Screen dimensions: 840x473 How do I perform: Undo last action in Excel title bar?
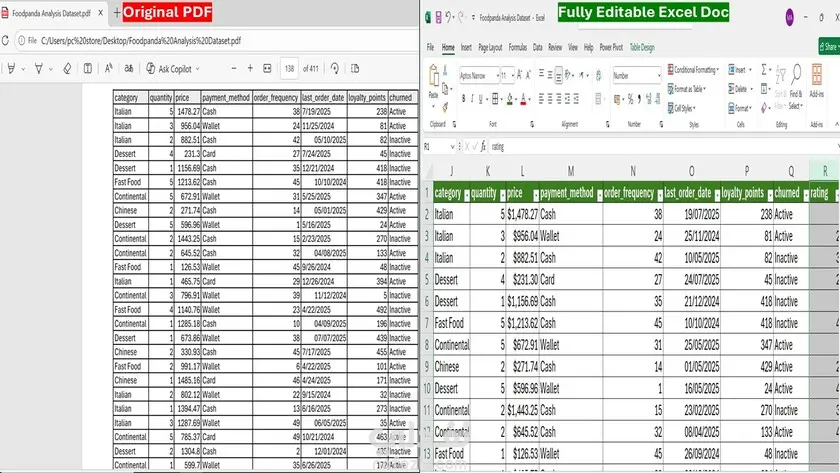tap(448, 17)
